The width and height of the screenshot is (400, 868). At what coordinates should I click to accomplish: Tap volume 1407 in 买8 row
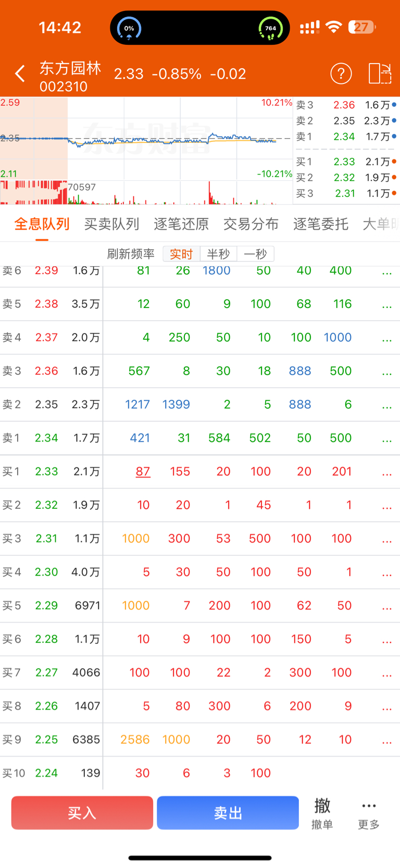(87, 706)
